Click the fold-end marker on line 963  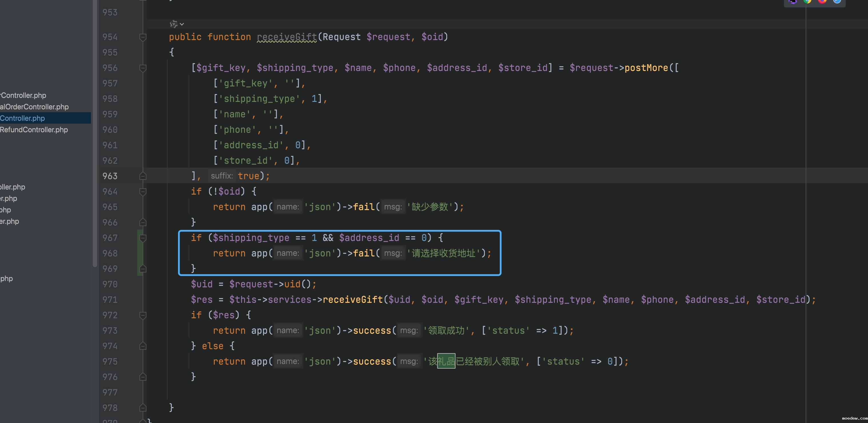(143, 176)
